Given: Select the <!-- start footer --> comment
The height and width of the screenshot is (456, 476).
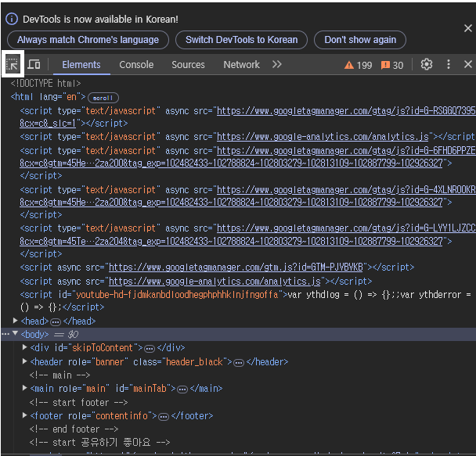Looking at the screenshot, I should (x=78, y=403).
